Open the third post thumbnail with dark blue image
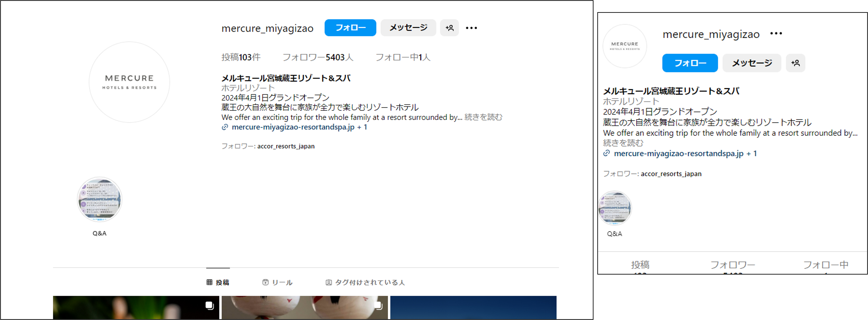Image resolution: width=868 pixels, height=320 pixels. (x=473, y=308)
